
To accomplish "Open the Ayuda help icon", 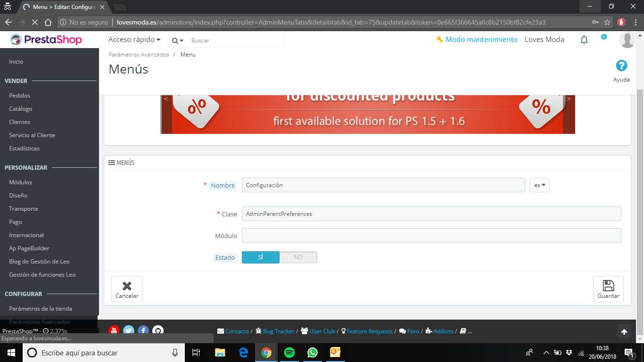I will coord(621,66).
